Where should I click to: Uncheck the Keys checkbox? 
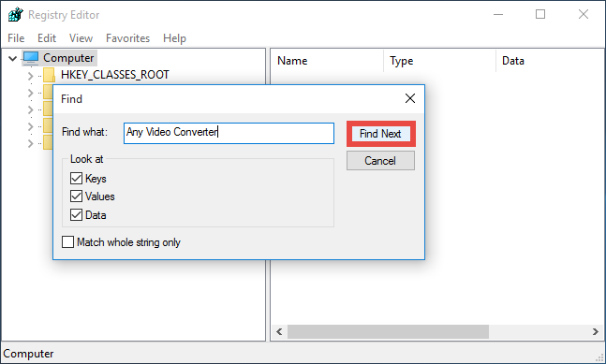(76, 179)
